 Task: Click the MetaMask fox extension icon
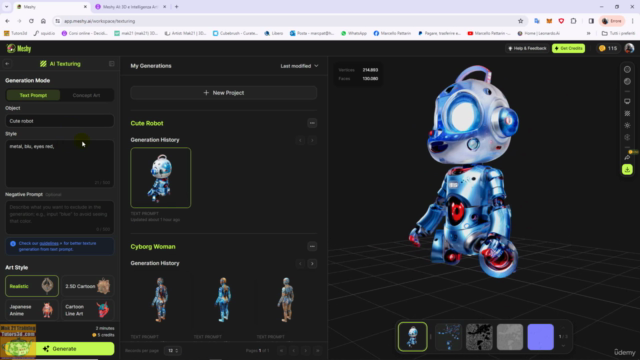click(549, 21)
